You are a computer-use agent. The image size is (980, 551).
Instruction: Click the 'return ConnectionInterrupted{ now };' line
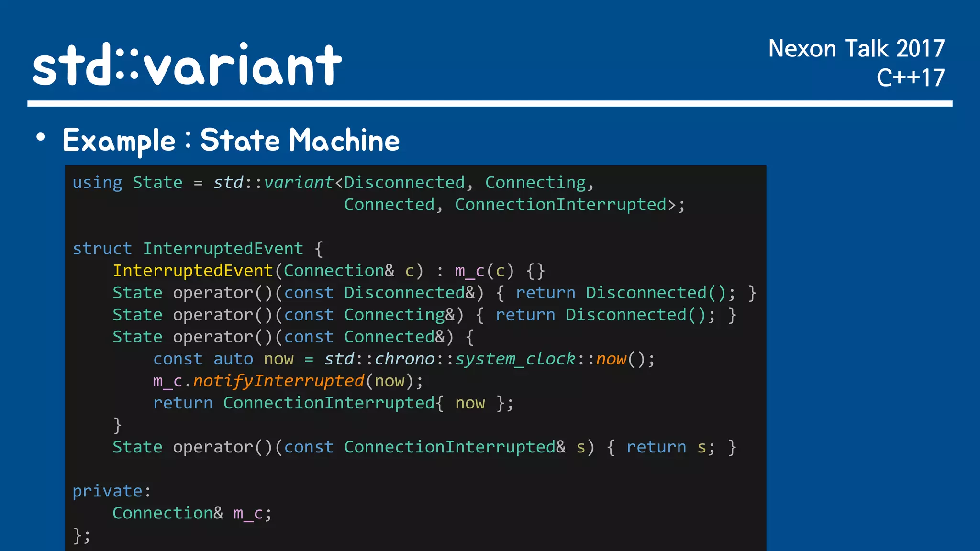point(334,403)
